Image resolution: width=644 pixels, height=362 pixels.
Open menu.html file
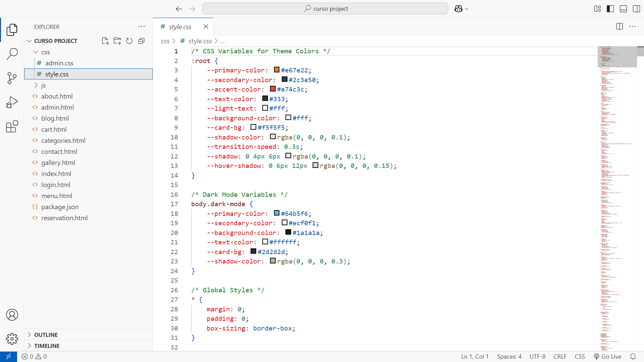89,196
